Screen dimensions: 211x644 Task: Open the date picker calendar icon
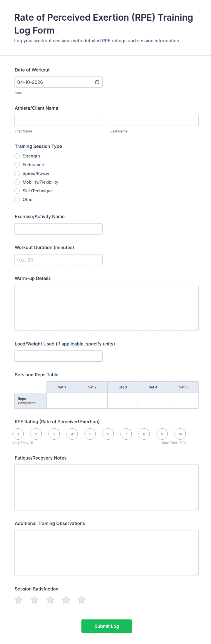coord(97,82)
